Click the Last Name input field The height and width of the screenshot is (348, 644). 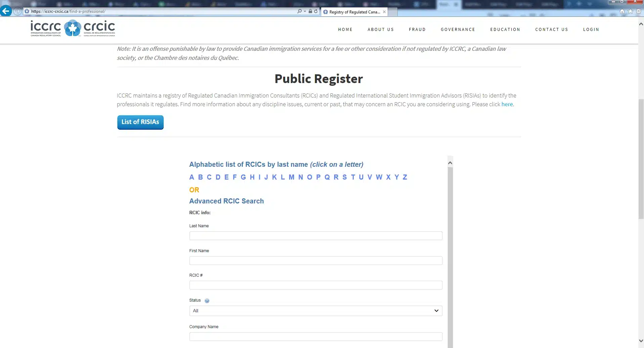pos(315,236)
